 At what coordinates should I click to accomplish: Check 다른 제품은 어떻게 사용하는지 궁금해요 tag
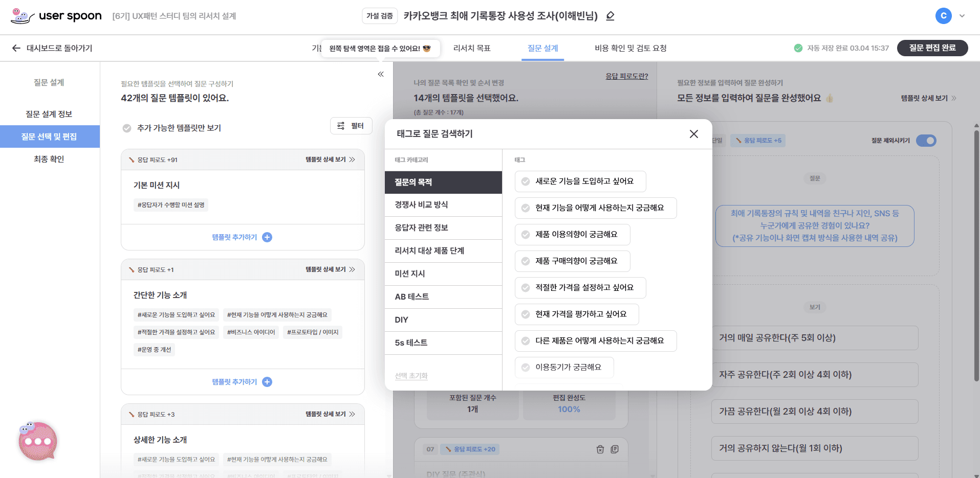coord(596,341)
